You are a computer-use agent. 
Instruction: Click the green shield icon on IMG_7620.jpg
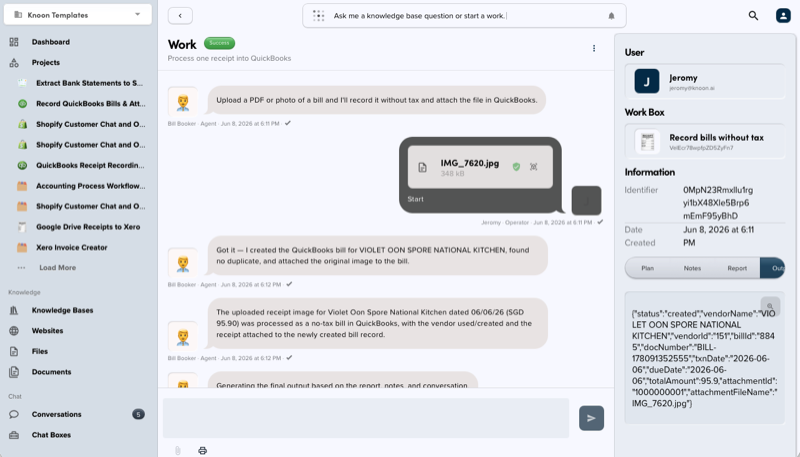(516, 167)
